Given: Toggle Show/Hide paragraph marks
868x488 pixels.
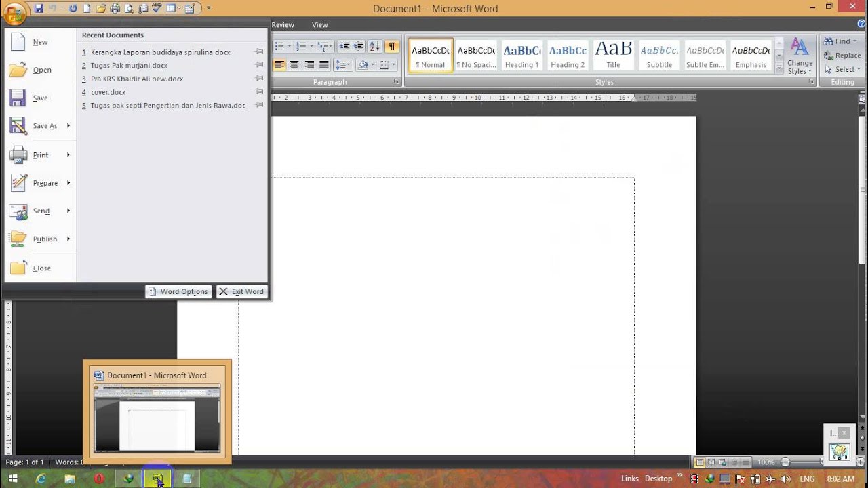Looking at the screenshot, I should coord(392,46).
